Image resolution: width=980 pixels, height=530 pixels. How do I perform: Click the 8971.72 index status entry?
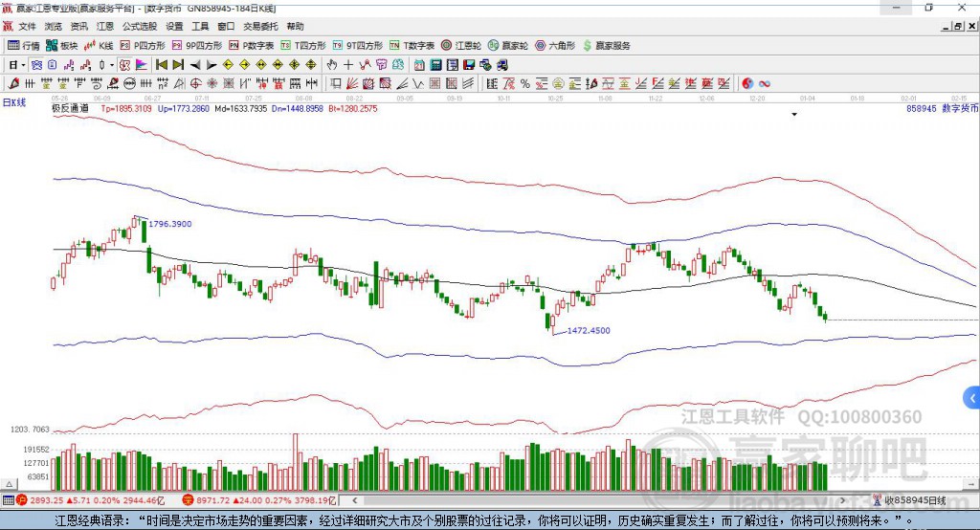pos(259,500)
